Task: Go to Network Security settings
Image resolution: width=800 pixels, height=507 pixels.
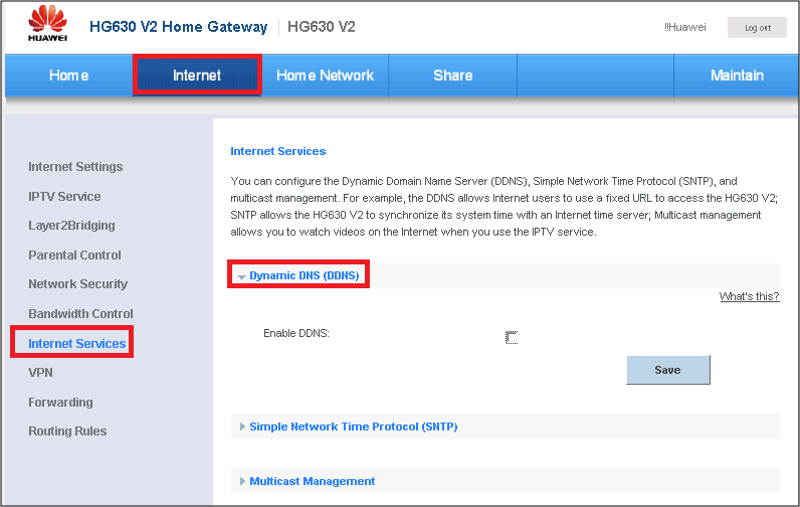Action: [78, 284]
